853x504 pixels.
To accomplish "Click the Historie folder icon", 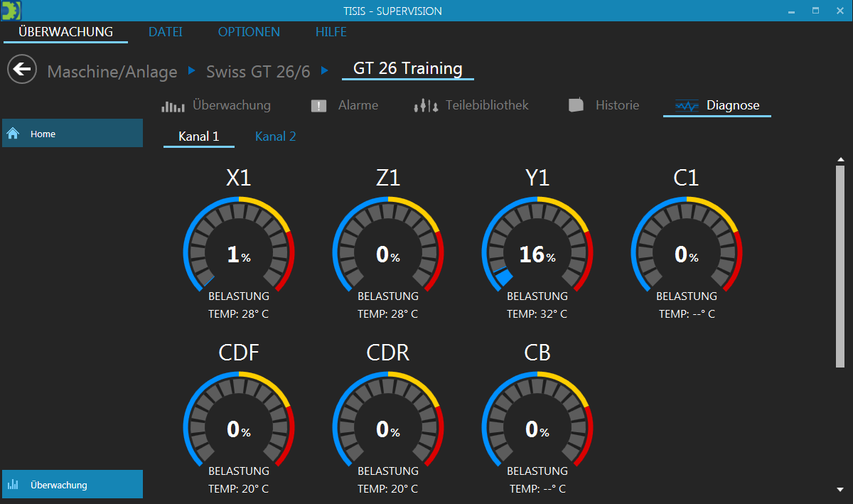I will pyautogui.click(x=576, y=105).
